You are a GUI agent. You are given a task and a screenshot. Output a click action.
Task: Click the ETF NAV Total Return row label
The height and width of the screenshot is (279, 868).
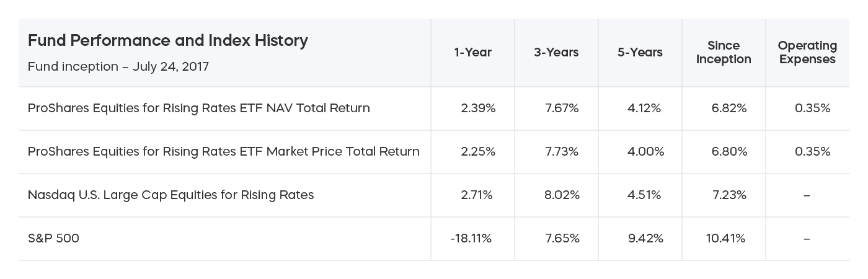(x=198, y=108)
